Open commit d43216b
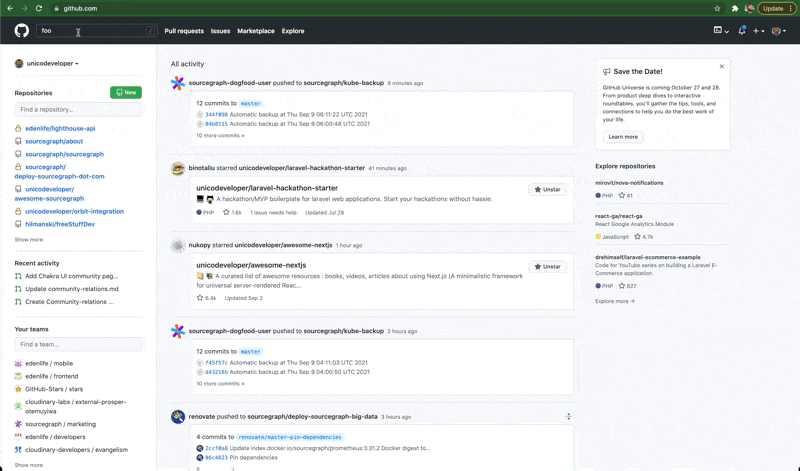 click(x=216, y=371)
